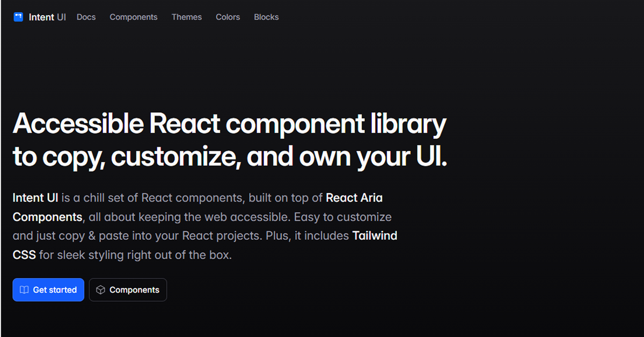Click the dark header bar area
The width and height of the screenshot is (644, 337).
[429, 17]
